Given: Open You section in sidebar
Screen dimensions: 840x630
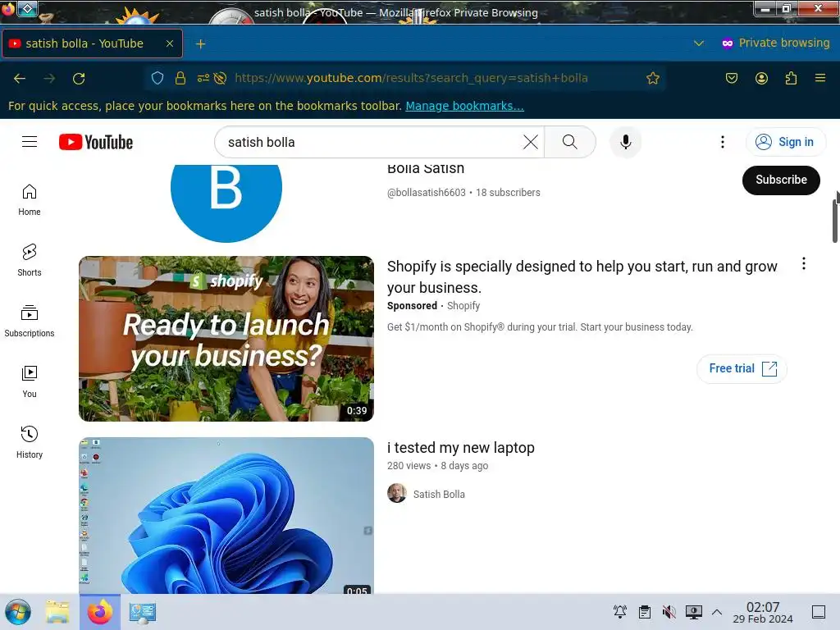Looking at the screenshot, I should click(30, 381).
